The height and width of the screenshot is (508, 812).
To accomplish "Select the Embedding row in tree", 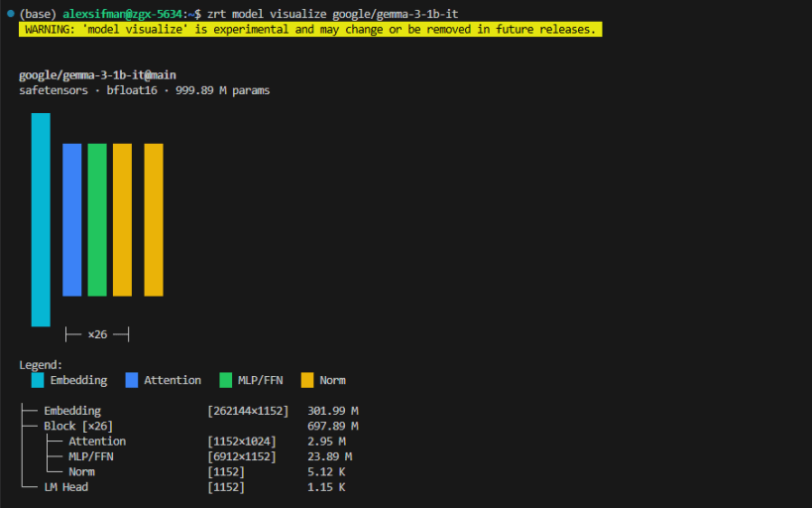I will pyautogui.click(x=189, y=411).
